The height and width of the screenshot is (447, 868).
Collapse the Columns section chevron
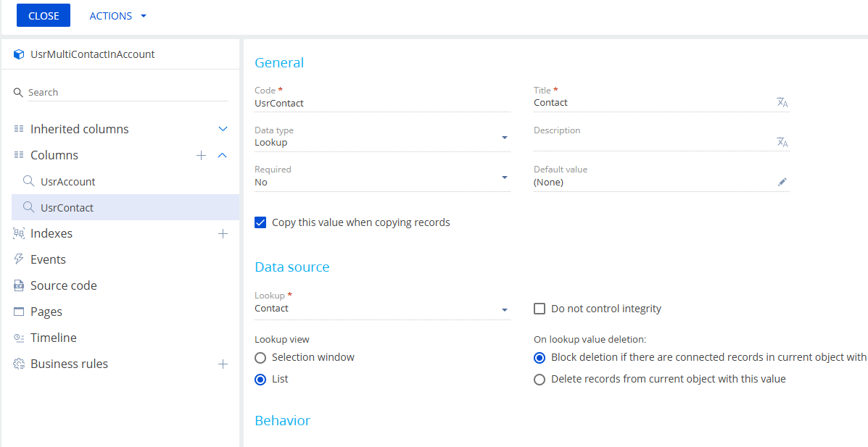223,154
